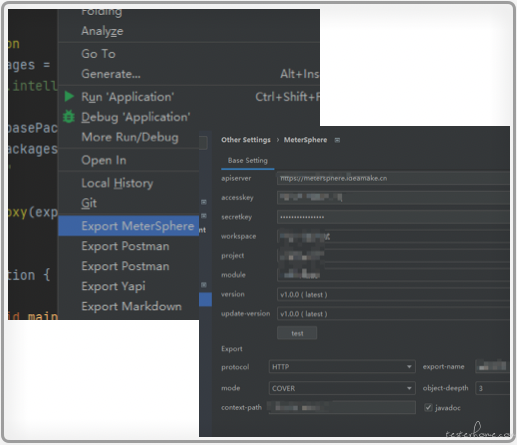Click the Export section heading
Viewport: 517px width, 445px height.
[232, 349]
